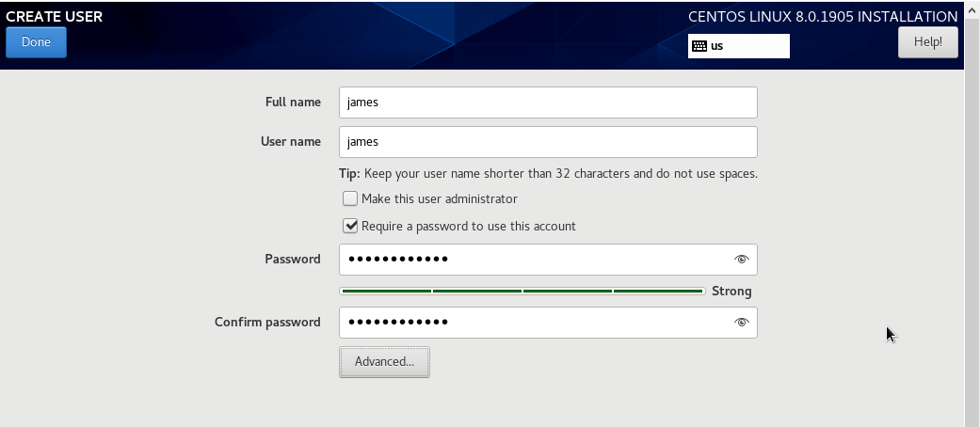Screen dimensions: 980x427
Task: Focus the User name field
Action: [x=548, y=142]
